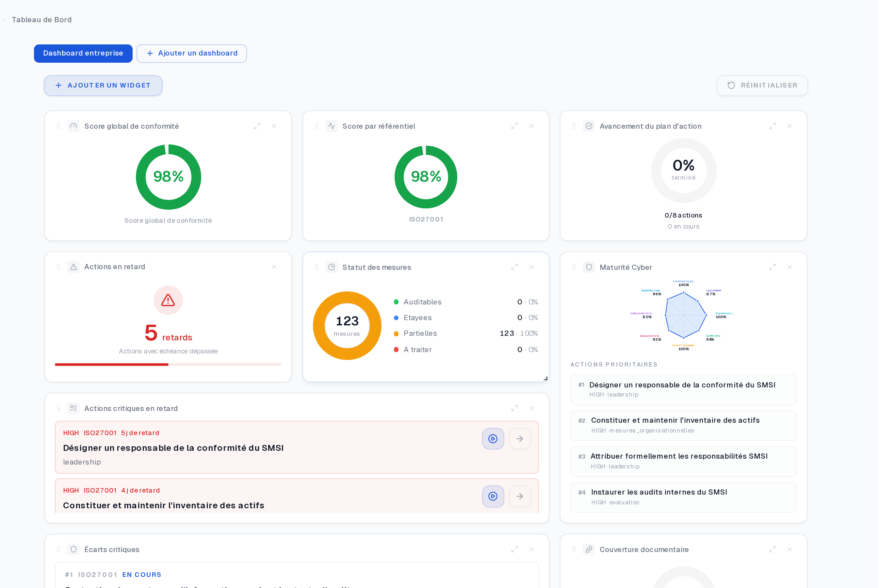The image size is (878, 588).
Task: Click drag handle of Actions en retard widget
Action: tap(58, 267)
